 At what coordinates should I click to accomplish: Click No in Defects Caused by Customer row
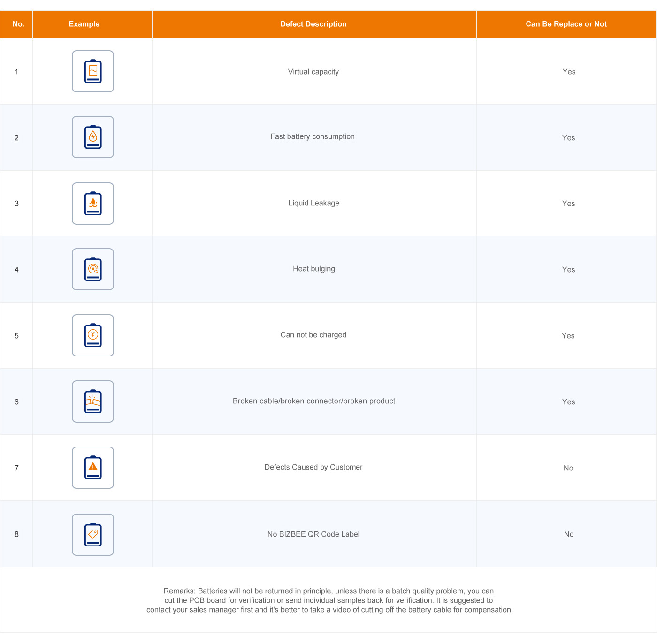click(568, 468)
